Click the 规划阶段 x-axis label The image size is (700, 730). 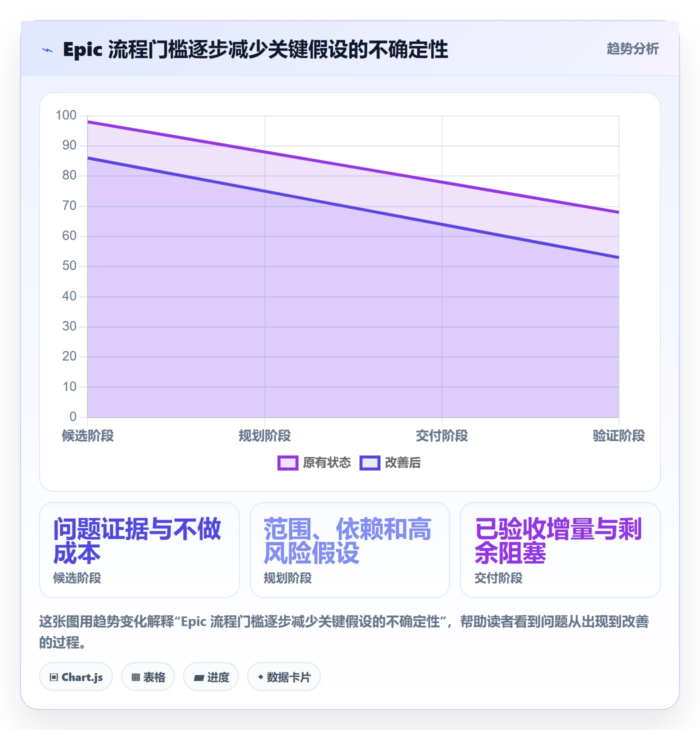264,435
